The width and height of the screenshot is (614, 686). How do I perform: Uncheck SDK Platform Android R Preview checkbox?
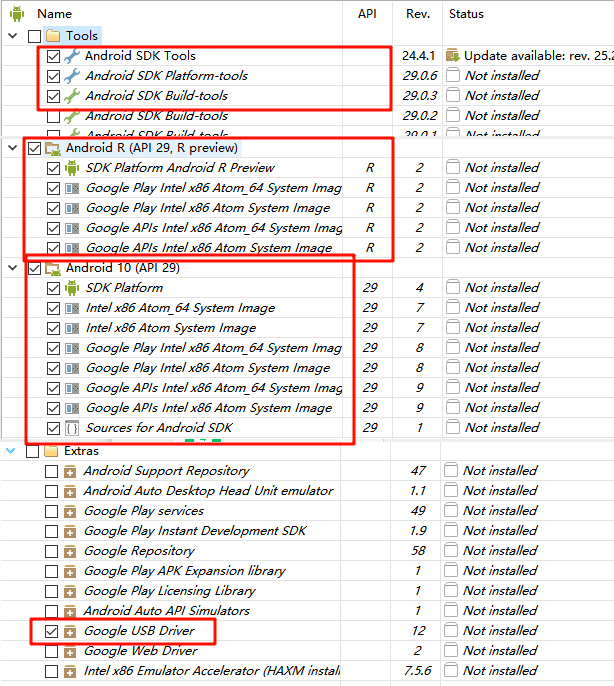point(53,168)
